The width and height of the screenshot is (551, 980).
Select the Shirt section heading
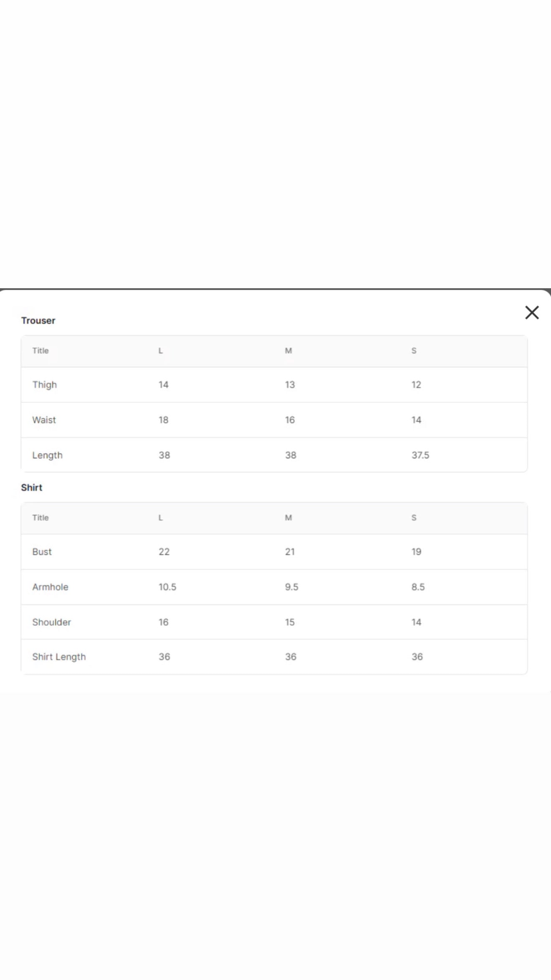tap(32, 487)
